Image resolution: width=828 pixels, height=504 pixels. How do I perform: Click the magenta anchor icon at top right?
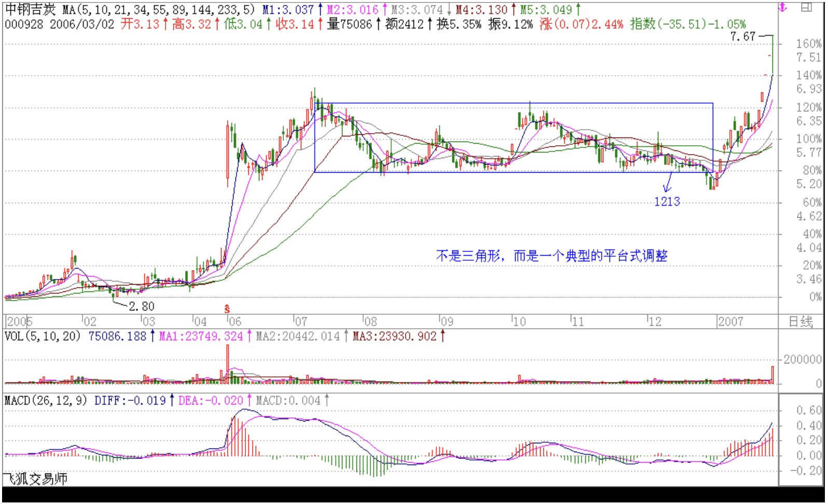point(783,8)
